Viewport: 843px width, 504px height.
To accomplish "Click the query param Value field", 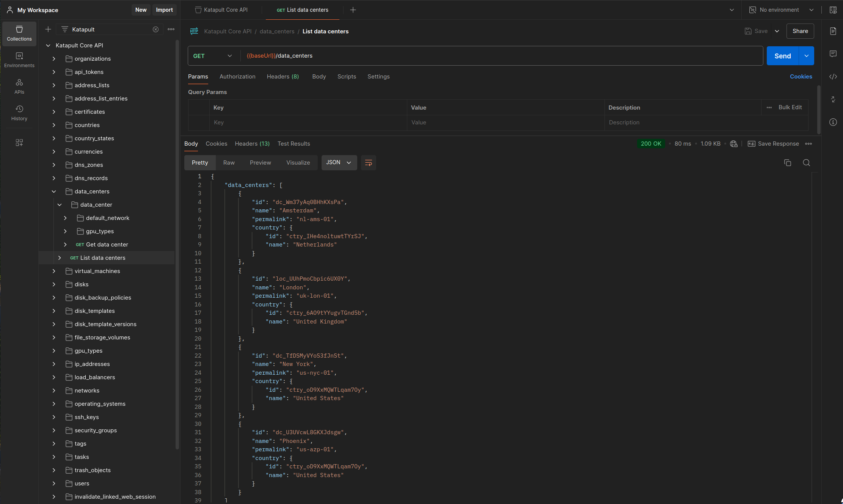I will [x=506, y=122].
